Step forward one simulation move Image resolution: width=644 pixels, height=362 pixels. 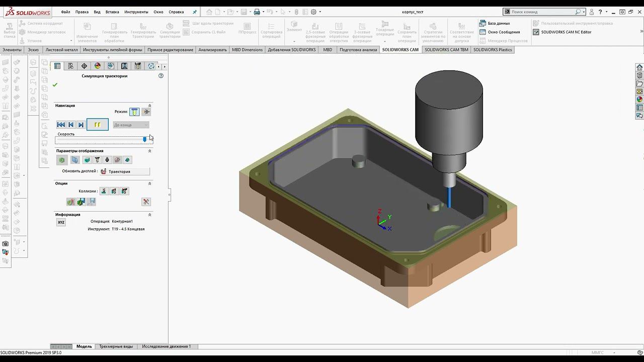81,125
